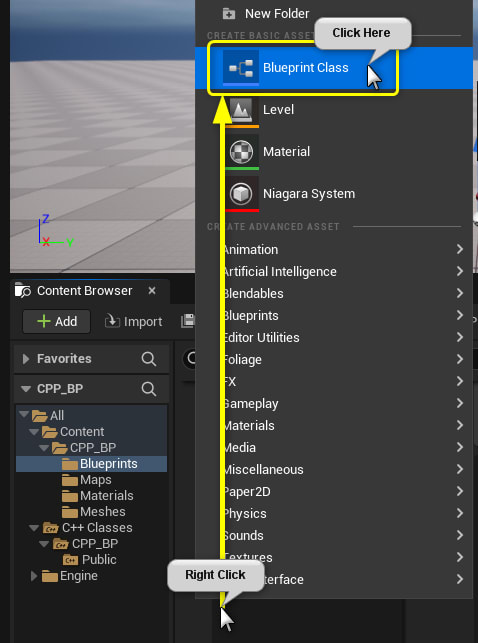478x643 pixels.
Task: Click the Blueprint Class node icon
Action: (241, 68)
